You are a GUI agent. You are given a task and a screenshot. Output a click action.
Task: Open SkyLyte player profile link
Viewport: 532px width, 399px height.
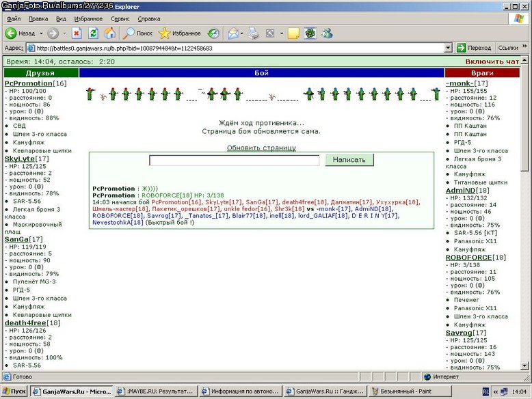(x=20, y=159)
